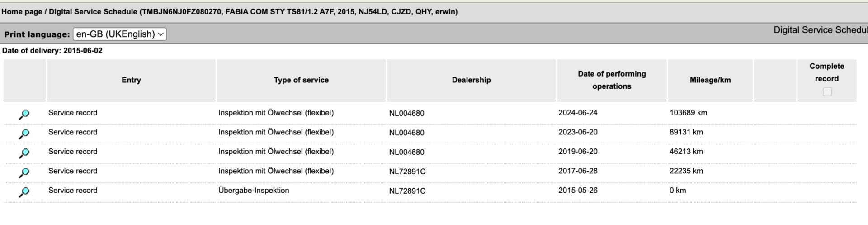Select dealership NL72891C in the 2017 row
The width and height of the screenshot is (868, 225).
(x=407, y=172)
